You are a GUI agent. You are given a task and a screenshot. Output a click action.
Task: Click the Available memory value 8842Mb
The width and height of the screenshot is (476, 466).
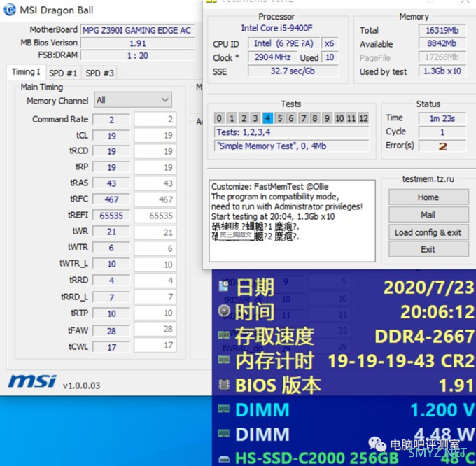click(x=442, y=43)
